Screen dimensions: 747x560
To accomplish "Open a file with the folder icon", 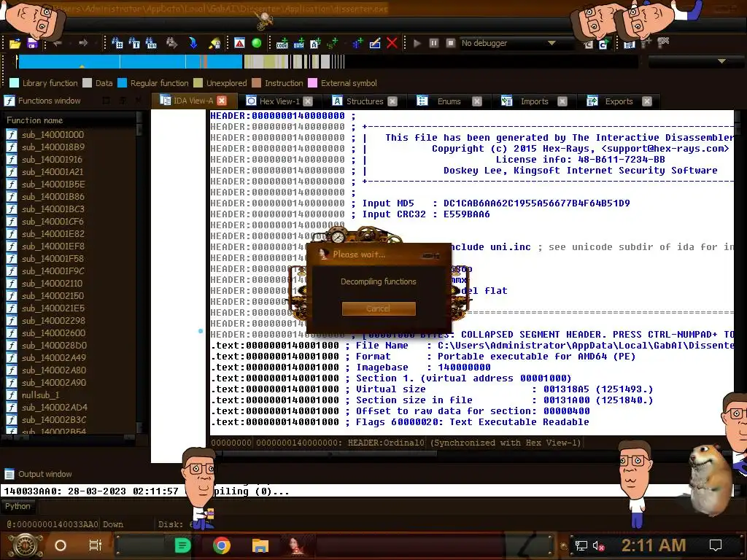I will (x=15, y=43).
